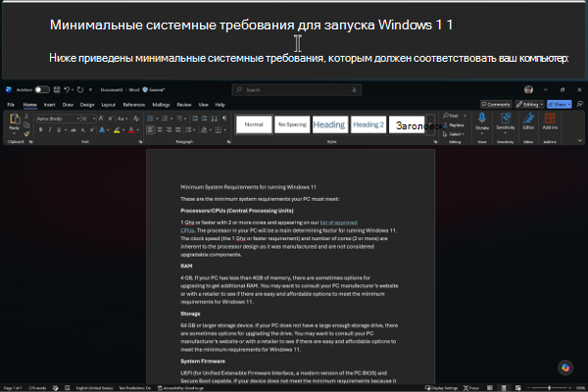Click the Cut scissors icon
Viewport: 588px width, 392px height.
coord(26,117)
